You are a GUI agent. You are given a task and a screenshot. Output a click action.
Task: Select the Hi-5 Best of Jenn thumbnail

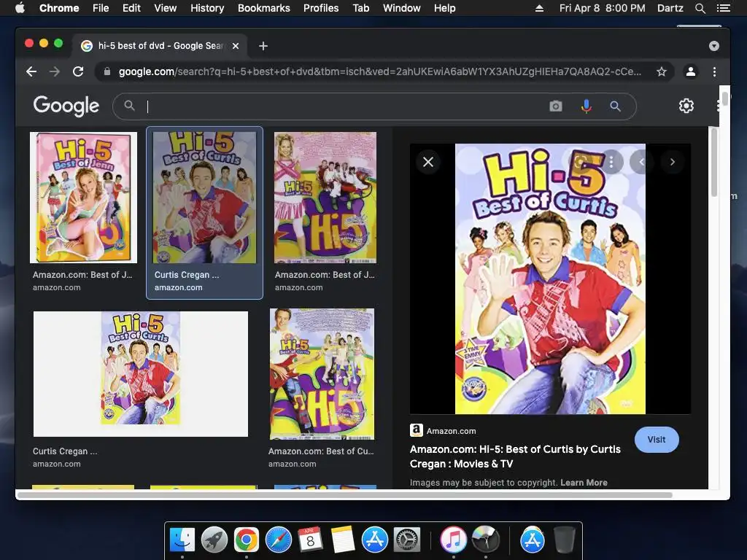(83, 198)
